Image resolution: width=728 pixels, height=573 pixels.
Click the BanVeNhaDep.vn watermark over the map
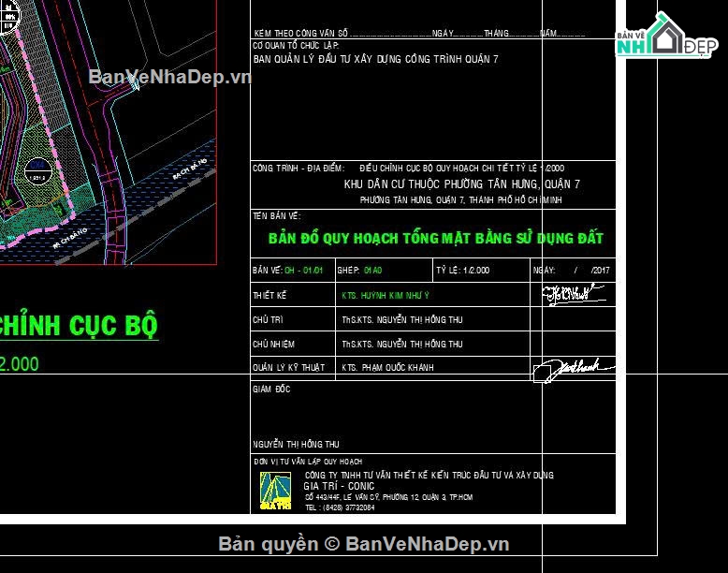[168, 77]
